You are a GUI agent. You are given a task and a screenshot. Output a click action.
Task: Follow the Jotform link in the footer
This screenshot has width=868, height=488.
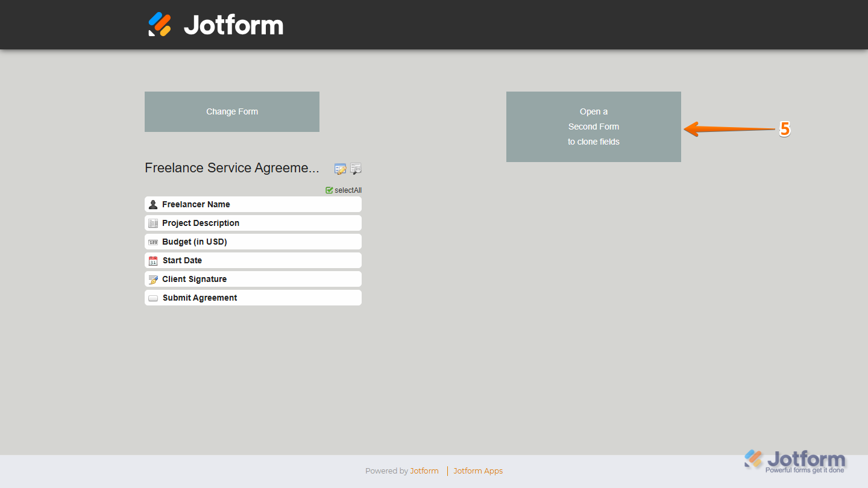click(x=424, y=471)
